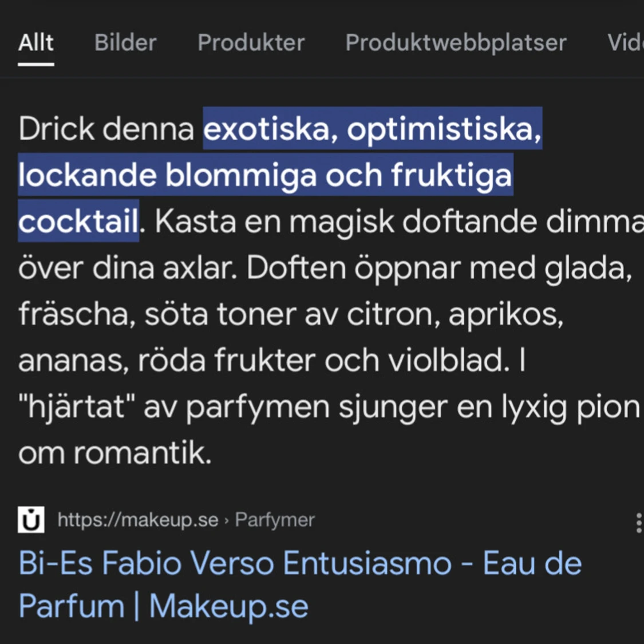Click the closing words "om romantik."
644x644 pixels.
[x=115, y=453]
